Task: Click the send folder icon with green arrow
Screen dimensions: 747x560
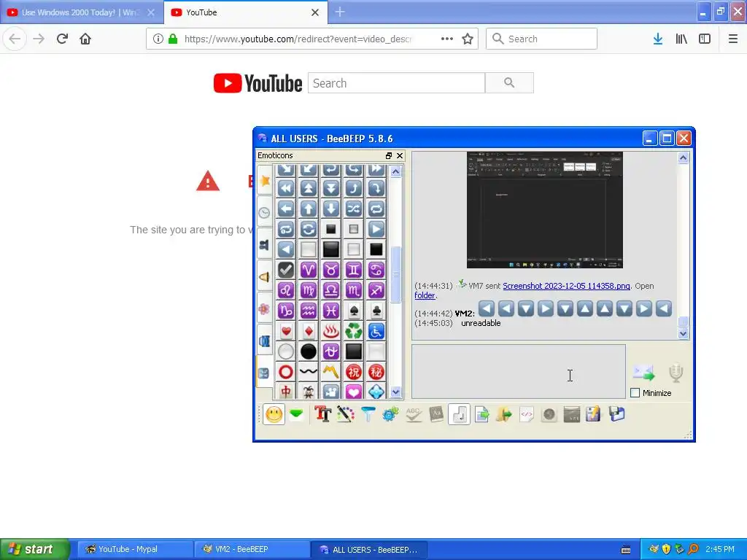Action: (x=503, y=414)
